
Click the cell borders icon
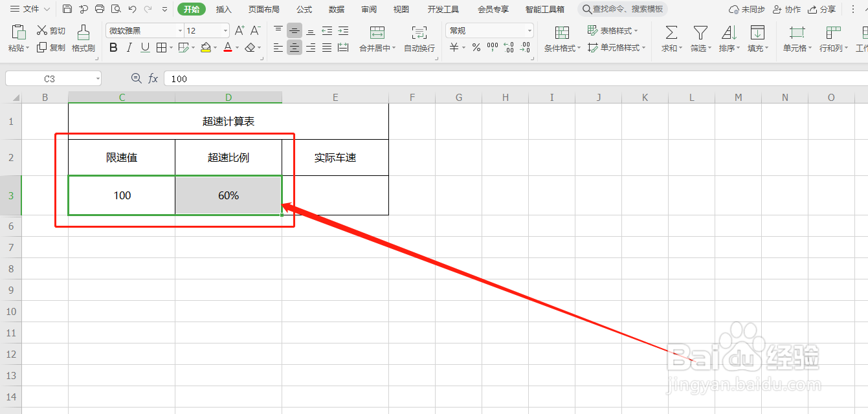(x=162, y=47)
